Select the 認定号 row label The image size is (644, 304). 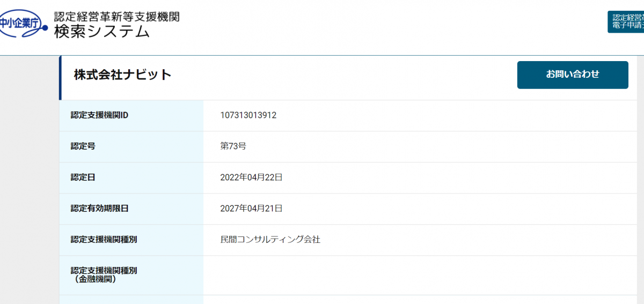pos(83,146)
